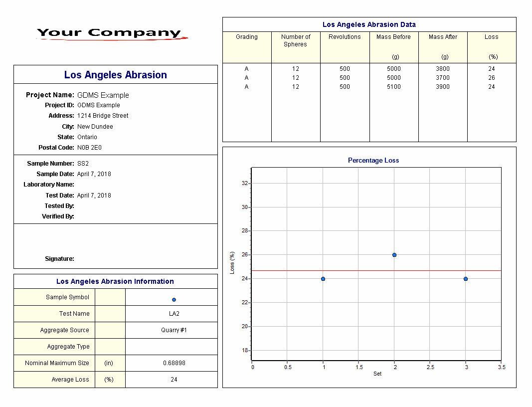532x407 pixels.
Task: Select the 3700 Mass After cell
Action: [x=442, y=78]
